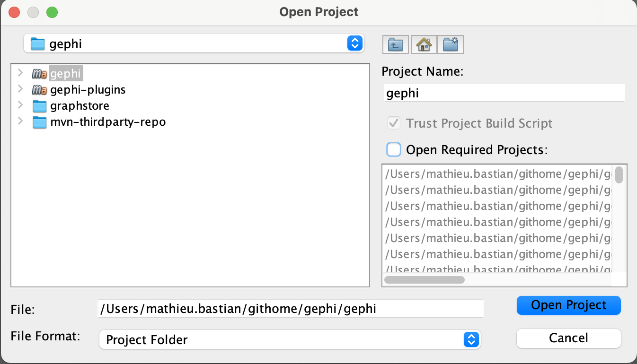Toggle the Trust Project Build Script checkbox
637x364 pixels.
pos(394,123)
